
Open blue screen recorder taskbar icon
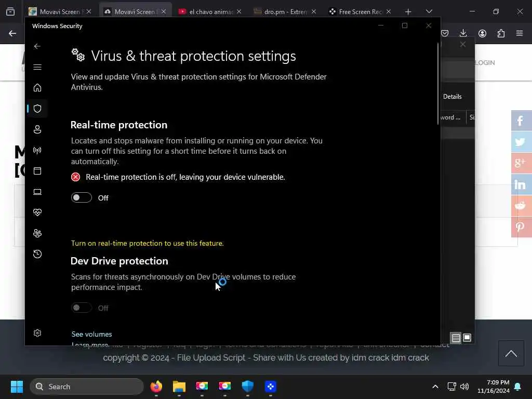(x=270, y=387)
